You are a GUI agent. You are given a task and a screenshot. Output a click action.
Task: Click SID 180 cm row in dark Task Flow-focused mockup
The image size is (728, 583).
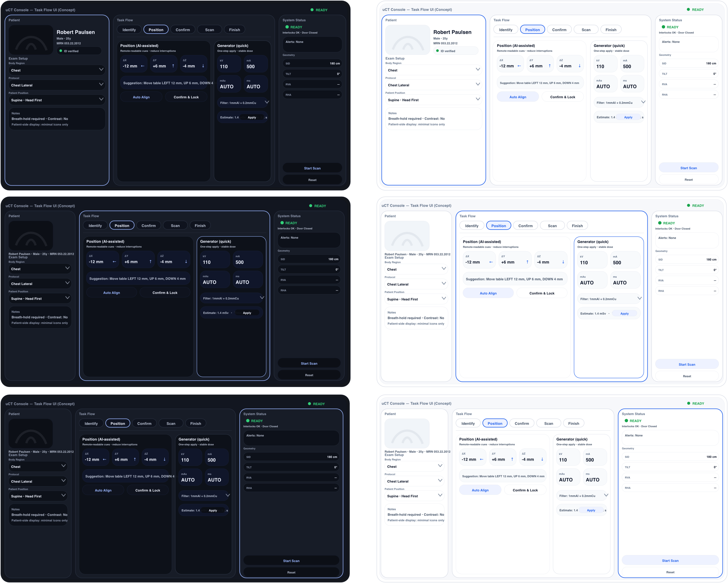[x=309, y=259]
